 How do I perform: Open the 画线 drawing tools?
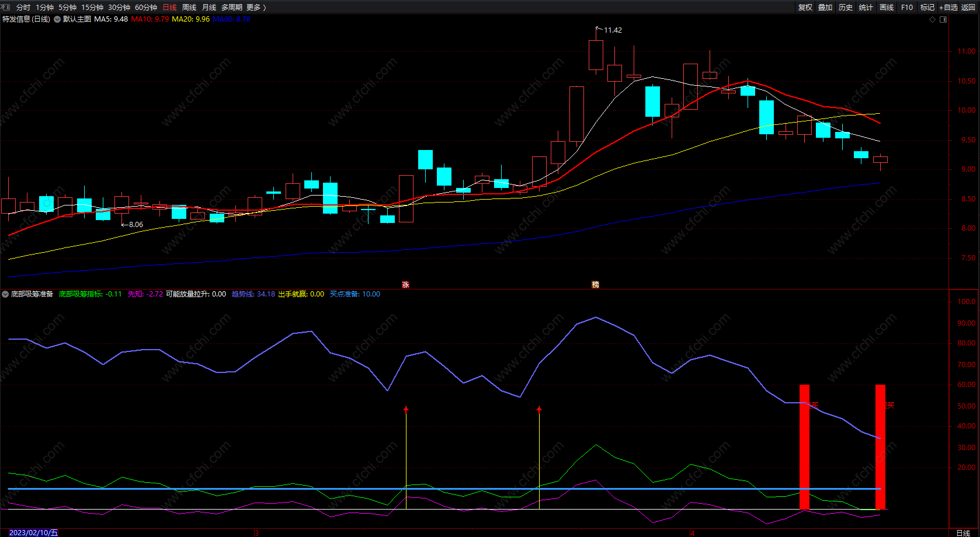click(x=886, y=7)
